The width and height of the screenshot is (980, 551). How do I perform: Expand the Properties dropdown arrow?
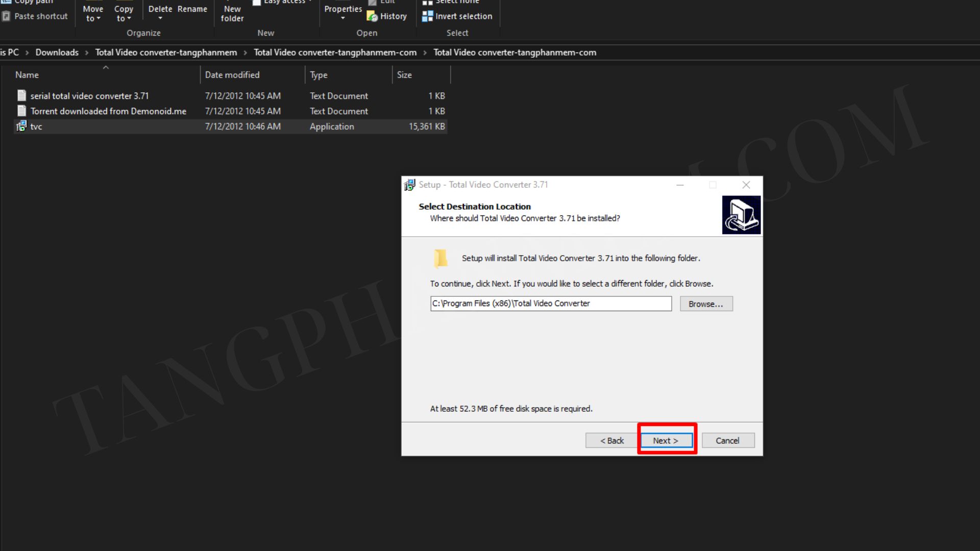[x=343, y=18]
